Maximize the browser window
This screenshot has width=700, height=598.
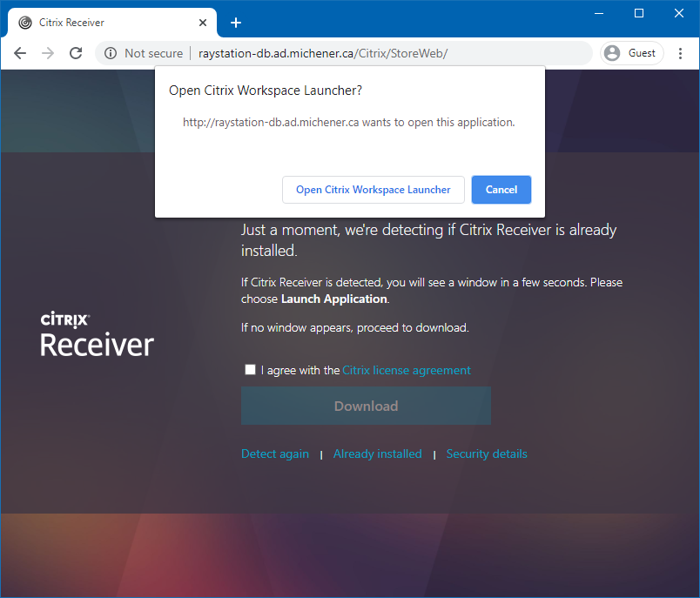pyautogui.click(x=639, y=13)
